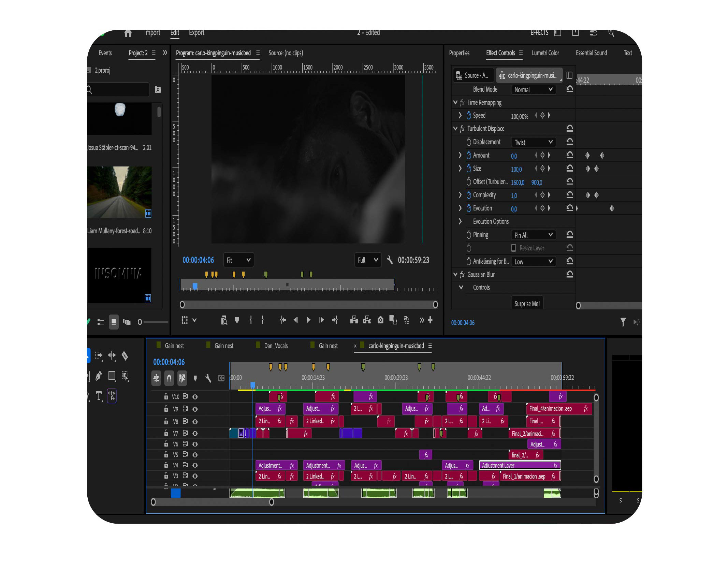Open timeline display settings wrench
The height and width of the screenshot is (569, 728).
[x=208, y=378]
